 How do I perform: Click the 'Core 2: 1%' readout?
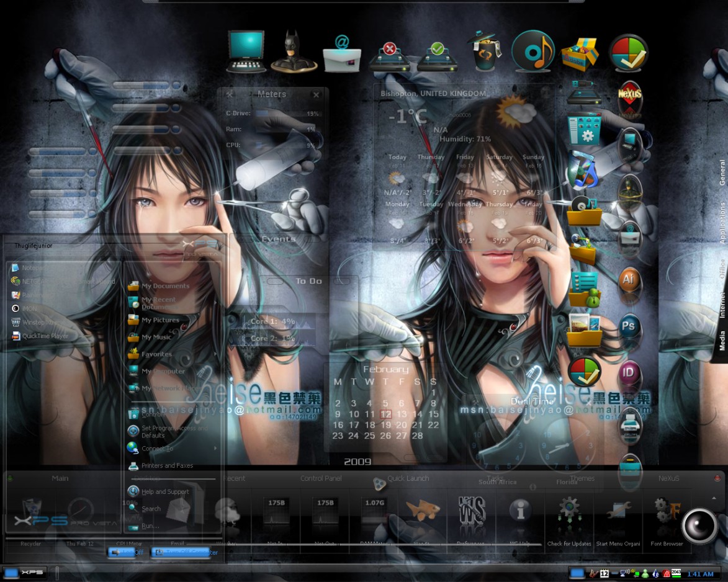272,338
